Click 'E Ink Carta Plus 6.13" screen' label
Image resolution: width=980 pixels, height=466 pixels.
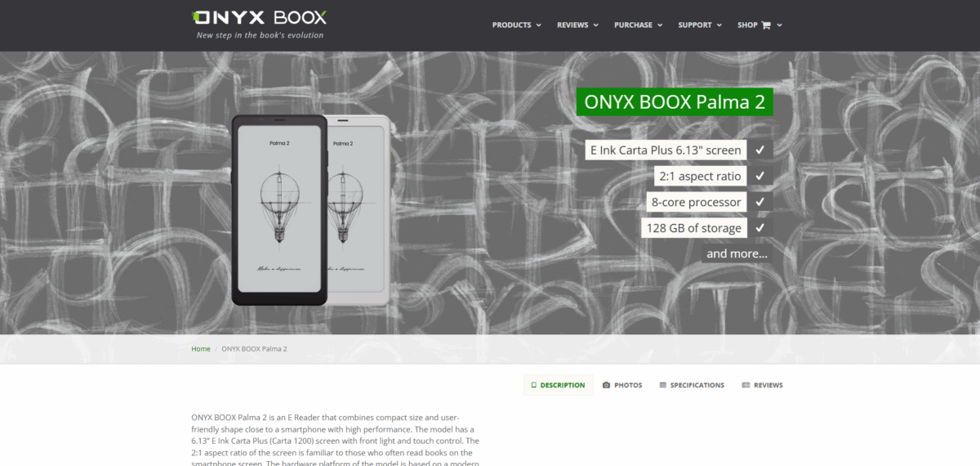coord(666,150)
